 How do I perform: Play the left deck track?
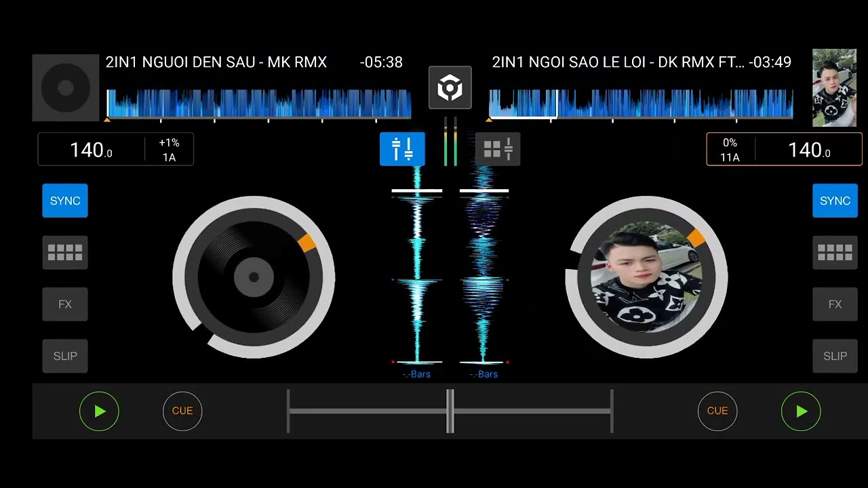coord(99,411)
